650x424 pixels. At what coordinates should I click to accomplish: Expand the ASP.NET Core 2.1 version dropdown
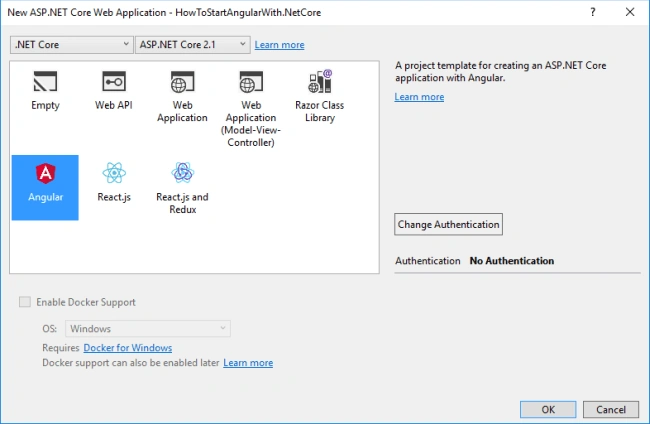click(x=193, y=45)
